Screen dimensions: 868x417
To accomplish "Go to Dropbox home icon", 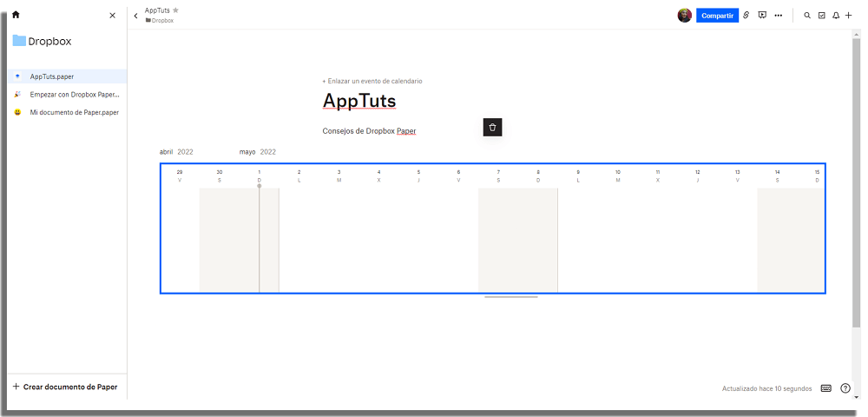I will tap(16, 15).
